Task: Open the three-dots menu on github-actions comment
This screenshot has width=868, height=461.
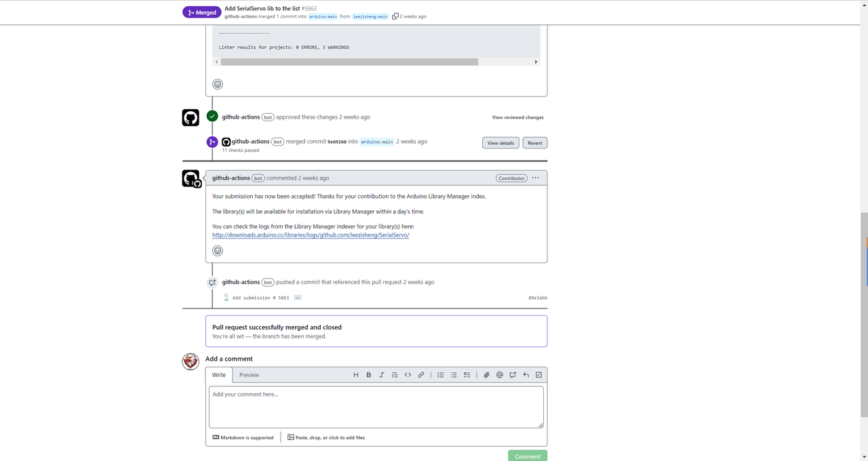Action: tap(536, 178)
